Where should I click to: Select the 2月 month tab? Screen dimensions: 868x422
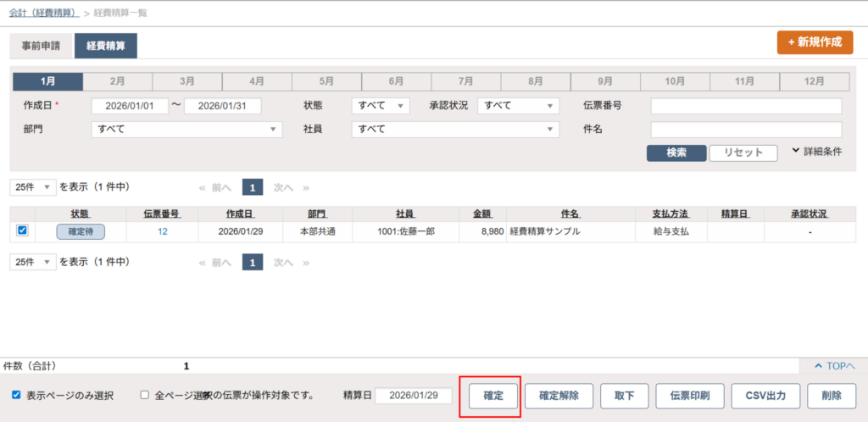tap(118, 81)
